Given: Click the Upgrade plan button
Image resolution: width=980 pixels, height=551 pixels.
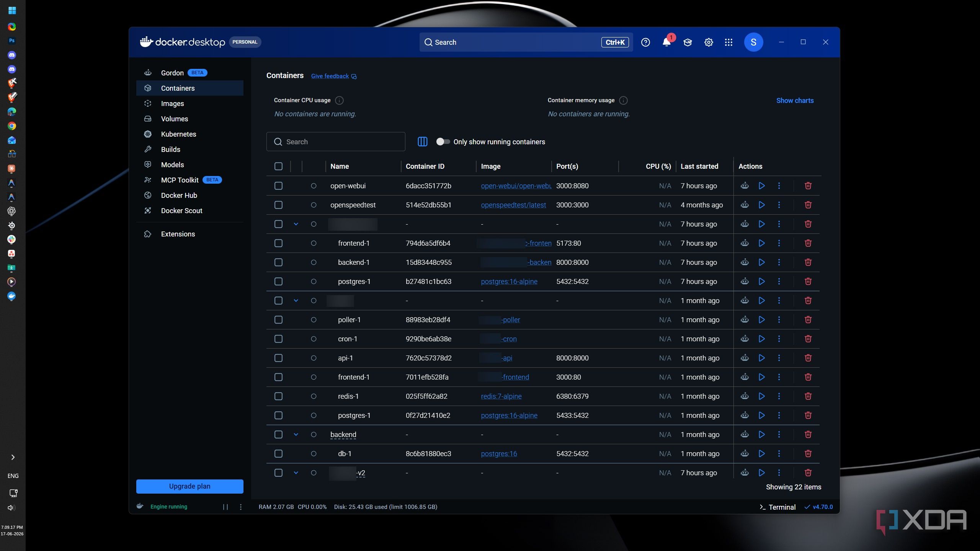Looking at the screenshot, I should pyautogui.click(x=190, y=486).
